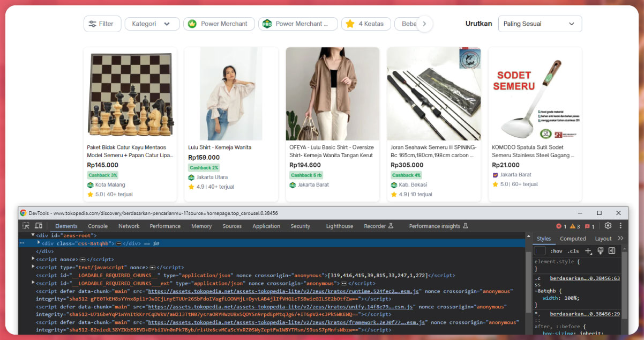This screenshot has height=340, width=644.
Task: Toggle the :hov element state button
Action: click(557, 251)
